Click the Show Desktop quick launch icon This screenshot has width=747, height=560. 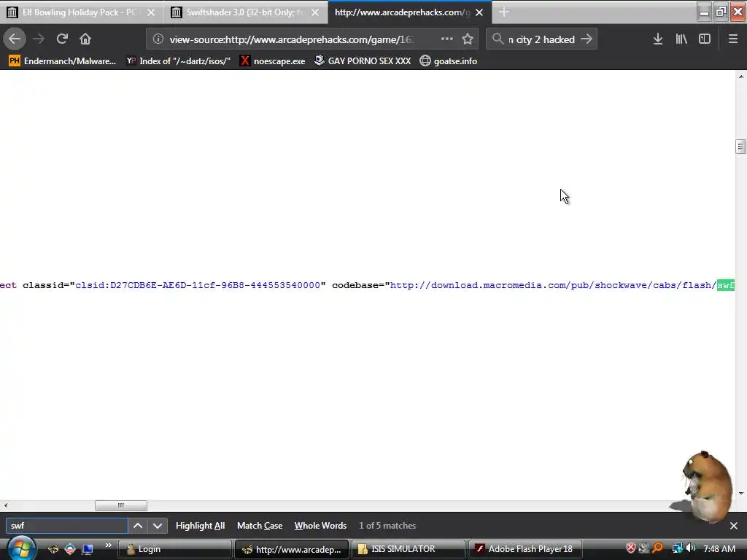tap(88, 549)
